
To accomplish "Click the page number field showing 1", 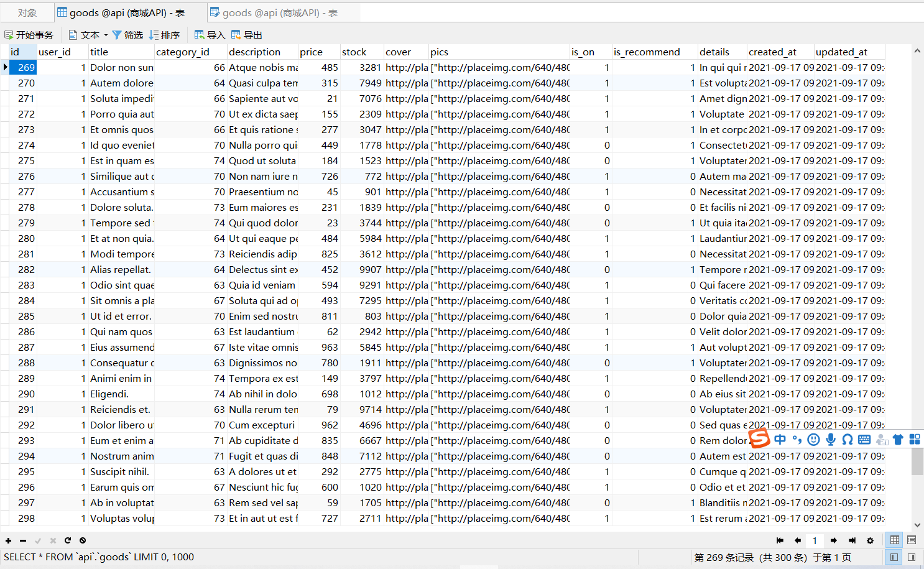I will tap(815, 540).
